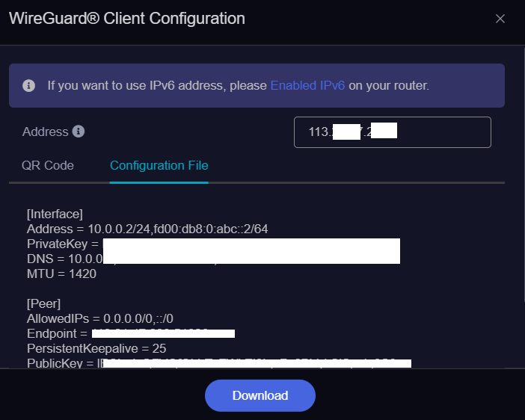
Task: Select the Configuration File tab
Action: coord(159,165)
